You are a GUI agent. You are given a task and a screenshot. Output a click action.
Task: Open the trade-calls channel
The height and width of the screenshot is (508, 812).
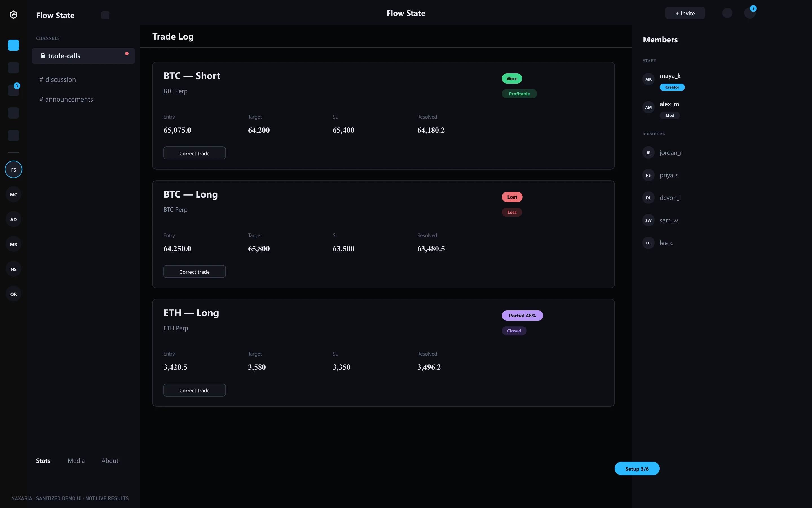pyautogui.click(x=83, y=56)
